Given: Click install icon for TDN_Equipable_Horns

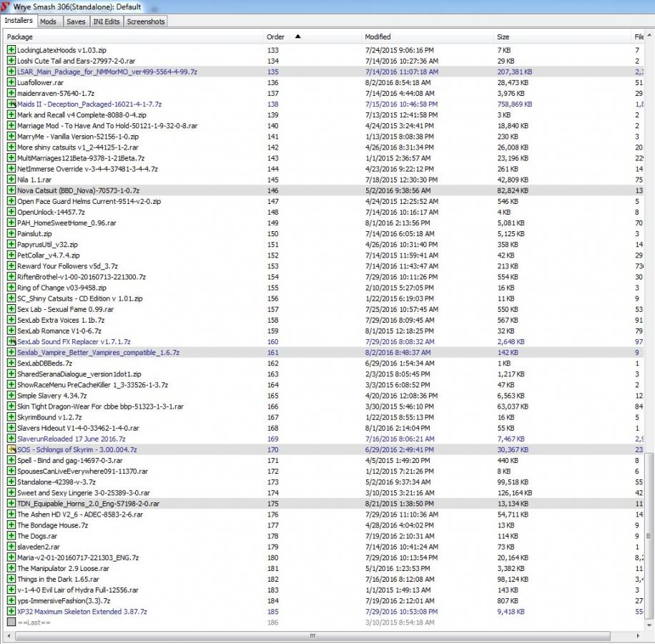Looking at the screenshot, I should pyautogui.click(x=11, y=504).
